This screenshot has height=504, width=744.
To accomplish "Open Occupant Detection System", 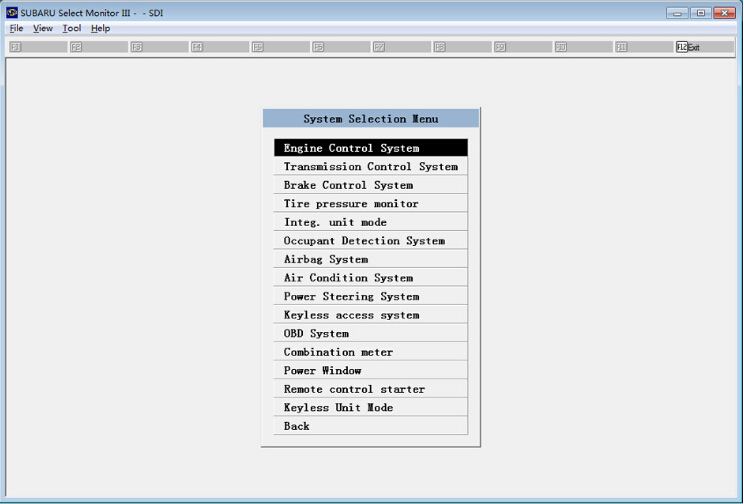I will [x=371, y=240].
